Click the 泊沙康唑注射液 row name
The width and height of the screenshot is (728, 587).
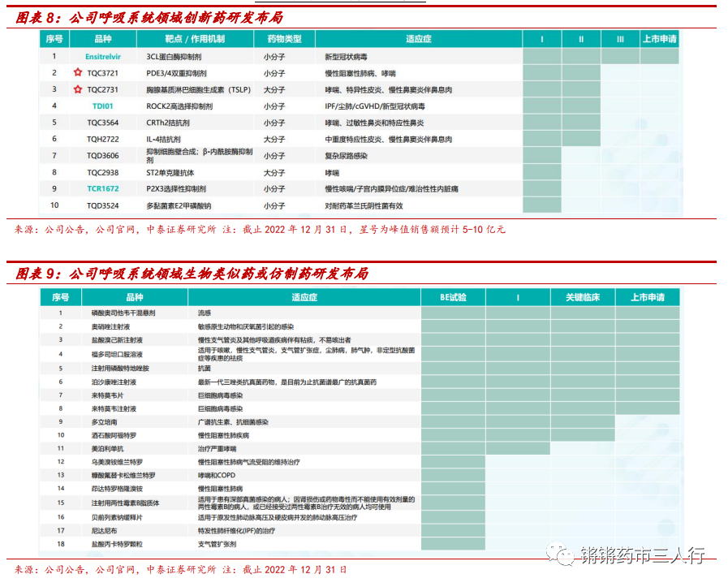pyautogui.click(x=114, y=382)
